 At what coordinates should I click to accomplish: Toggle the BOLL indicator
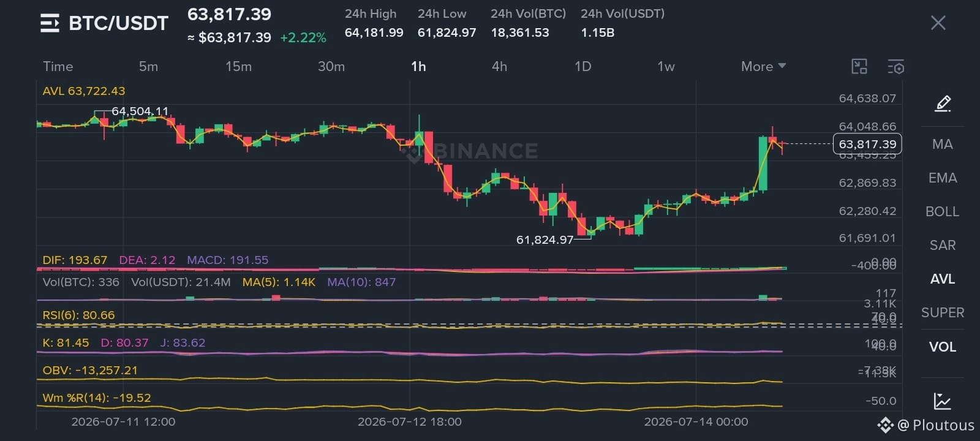click(942, 212)
